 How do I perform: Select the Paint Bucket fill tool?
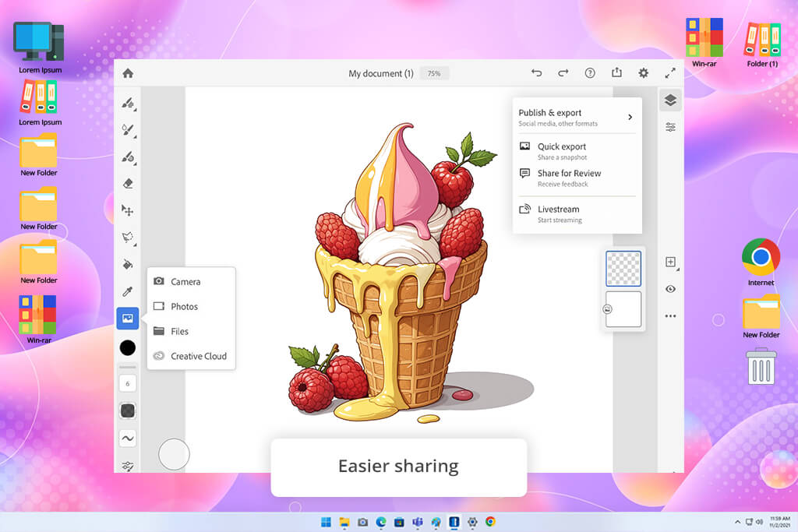coord(128,264)
